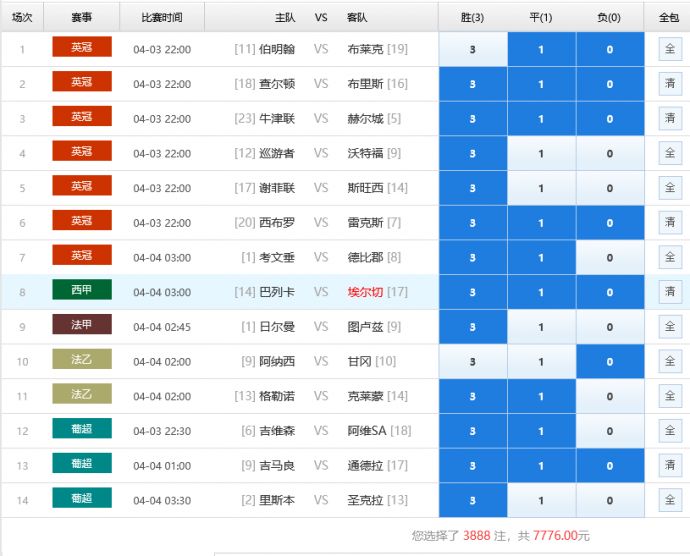Click the 法甲 league tag on row 9
Screen dimensions: 690x556
82,325
